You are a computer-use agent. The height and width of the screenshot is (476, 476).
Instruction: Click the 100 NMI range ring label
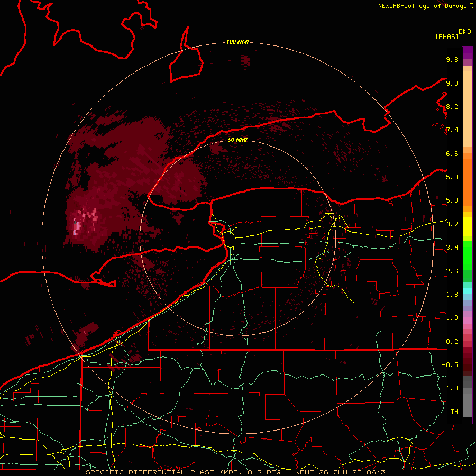(237, 42)
